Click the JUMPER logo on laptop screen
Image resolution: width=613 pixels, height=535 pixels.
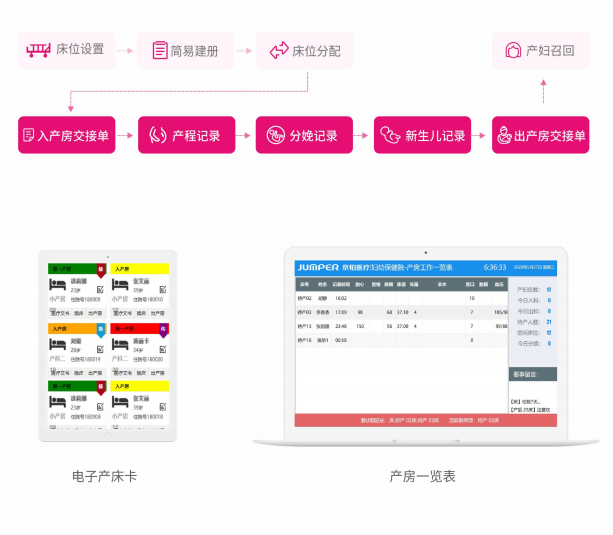(318, 268)
